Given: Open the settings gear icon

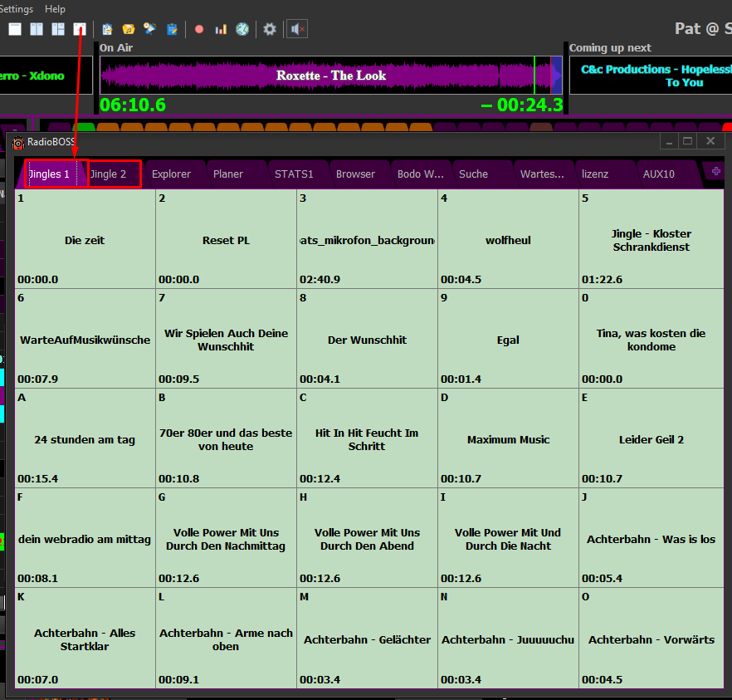Looking at the screenshot, I should click(270, 29).
